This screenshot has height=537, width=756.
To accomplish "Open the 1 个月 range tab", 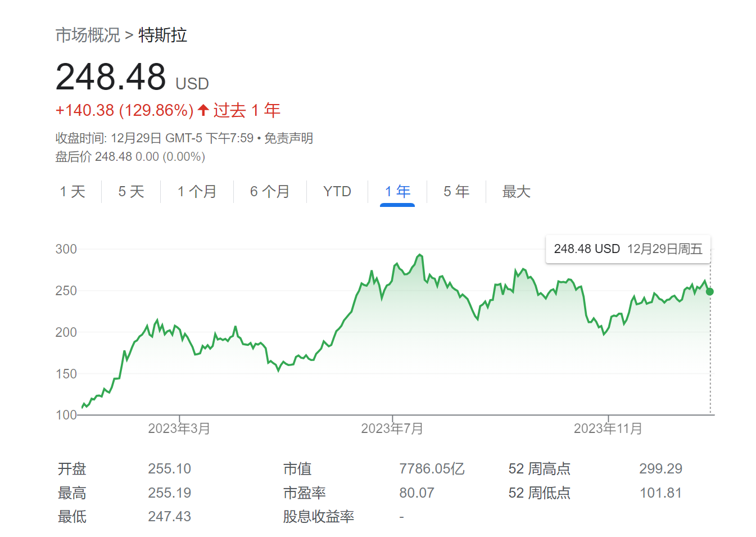I will [x=197, y=192].
